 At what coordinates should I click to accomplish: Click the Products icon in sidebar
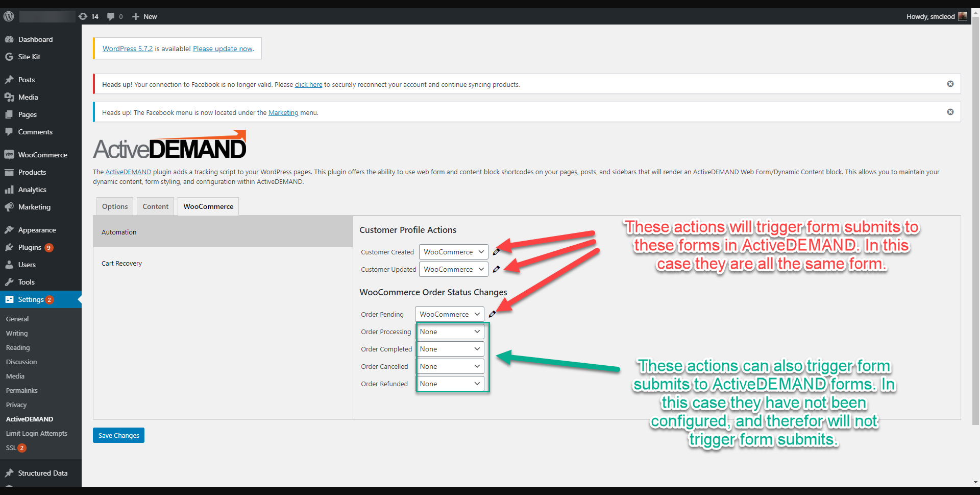coord(9,172)
